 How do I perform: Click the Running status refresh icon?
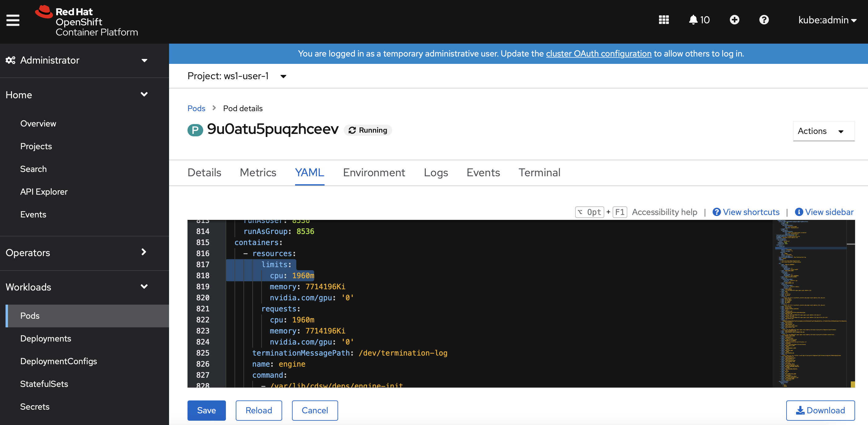(x=352, y=130)
